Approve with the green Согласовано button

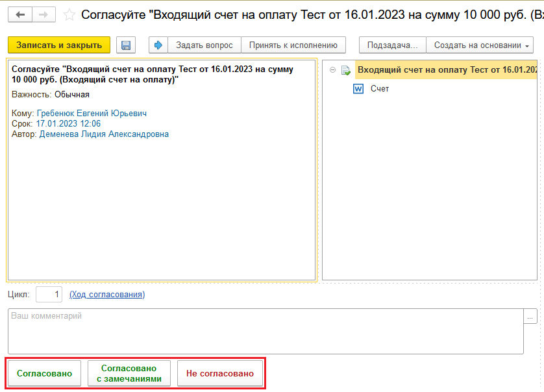(44, 374)
